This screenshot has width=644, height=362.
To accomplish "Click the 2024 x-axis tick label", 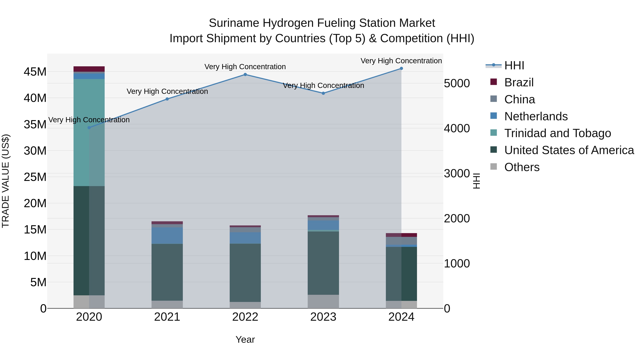I will pos(401,317).
